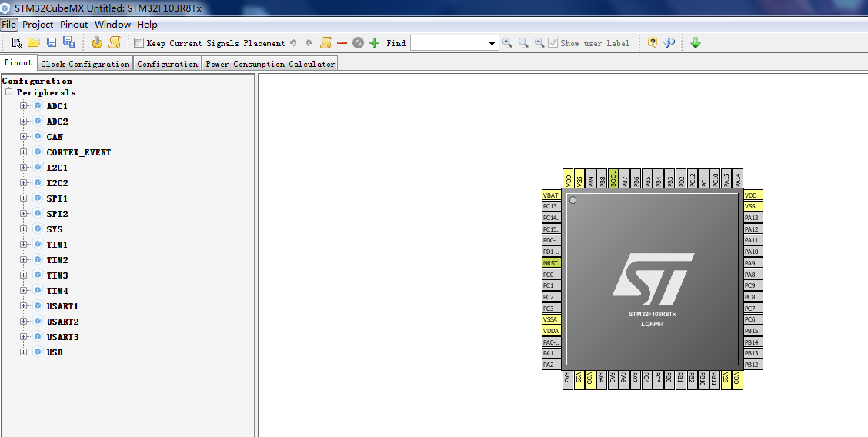Expand the CORTEX_EVENT node
Image resolution: width=868 pixels, height=437 pixels.
tap(23, 152)
